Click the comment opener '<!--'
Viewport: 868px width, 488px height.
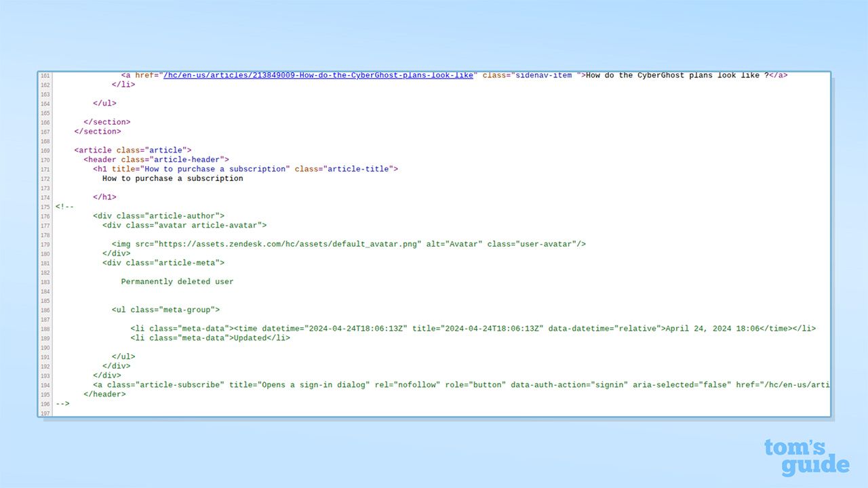[65, 207]
